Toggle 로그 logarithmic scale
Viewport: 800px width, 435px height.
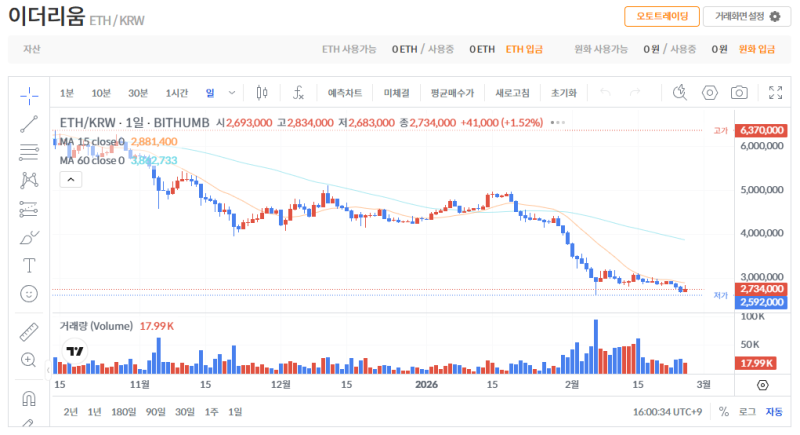click(747, 412)
